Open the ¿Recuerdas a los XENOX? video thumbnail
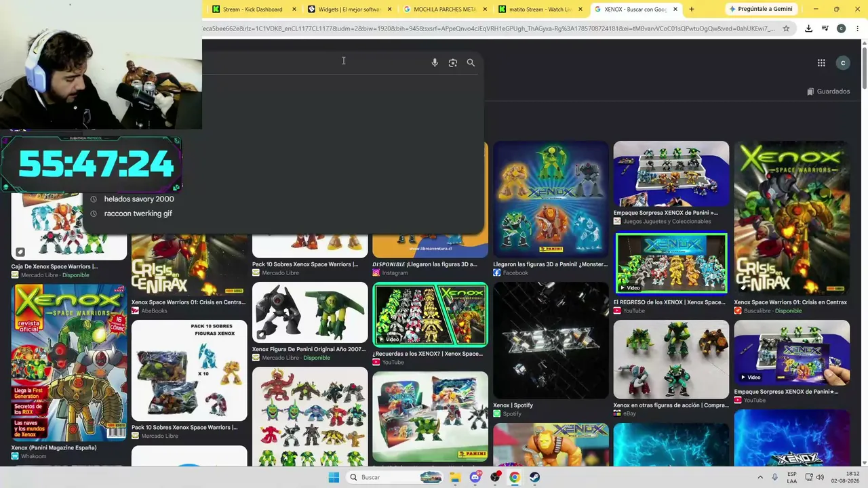868x488 pixels. tap(430, 314)
